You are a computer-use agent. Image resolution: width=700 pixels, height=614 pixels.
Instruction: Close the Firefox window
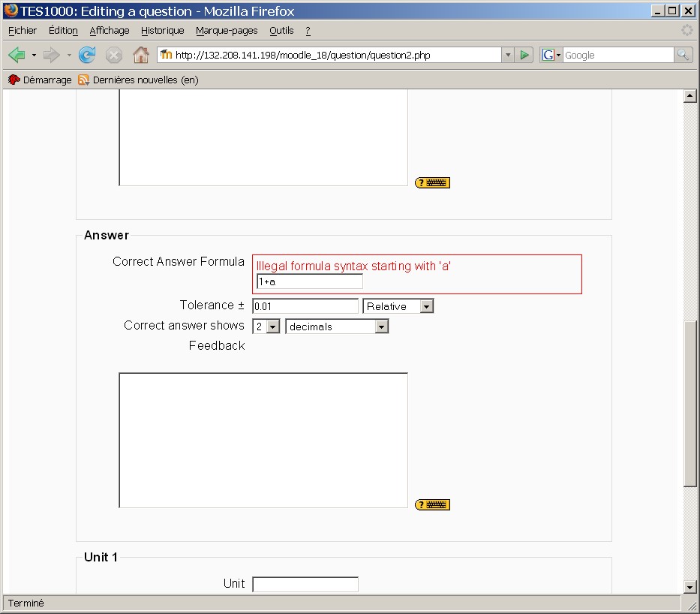[689, 11]
